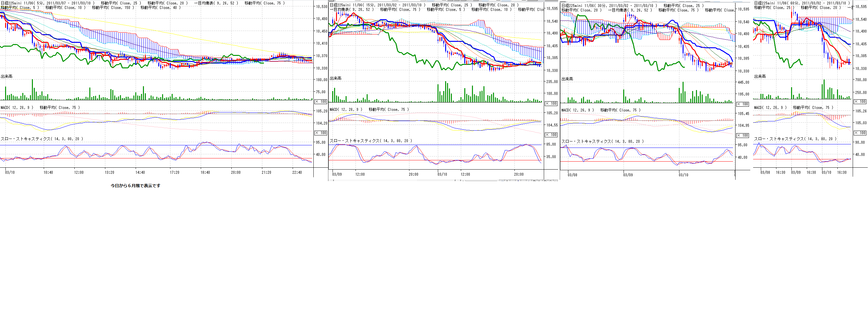Viewport: 868px width, 313px height.
Task: Select MACD(12, 26, 9) label in 5-minute chart
Action: click(x=17, y=108)
